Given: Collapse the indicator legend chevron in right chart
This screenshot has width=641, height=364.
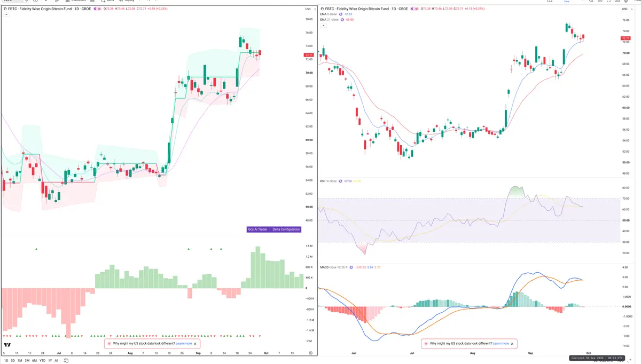Looking at the screenshot, I should [323, 25].
